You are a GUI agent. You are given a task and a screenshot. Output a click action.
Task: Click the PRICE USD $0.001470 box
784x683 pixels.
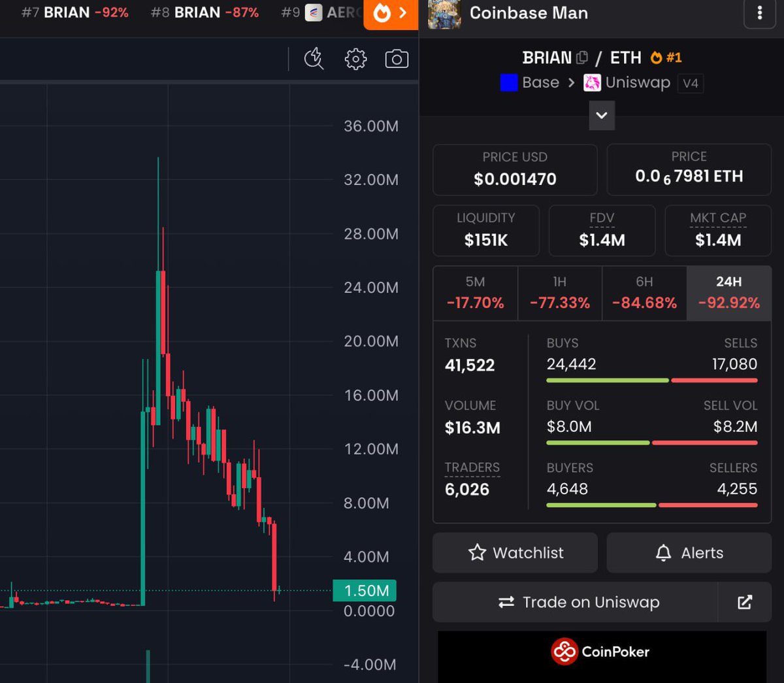[x=515, y=170]
